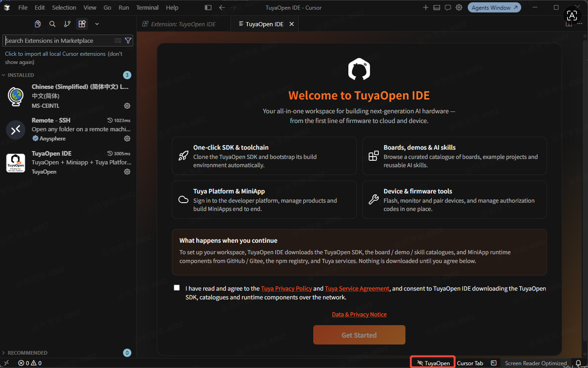
Task: Clear extensions search results icon
Action: coord(118,41)
